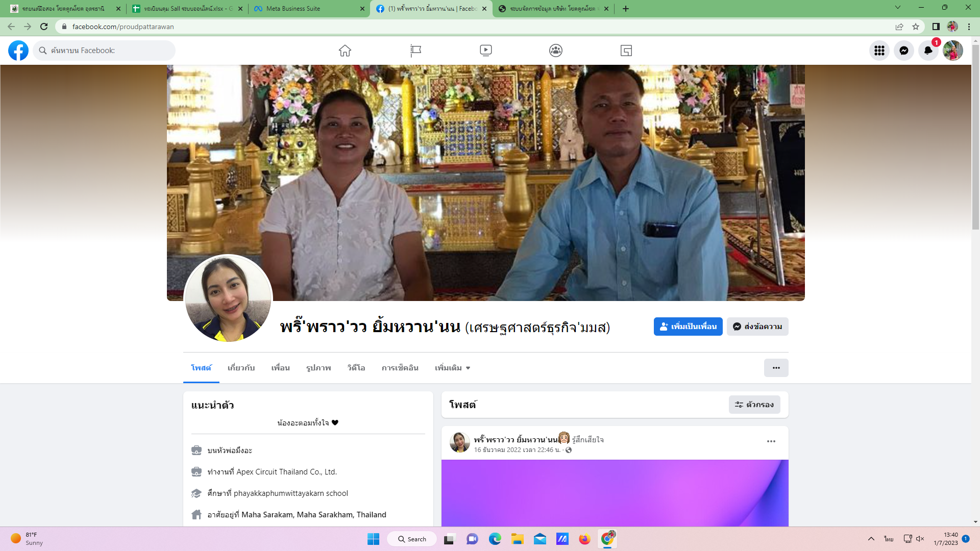Open the nine-dot menu grid icon
Screen dimensions: 980x551
pyautogui.click(x=879, y=51)
